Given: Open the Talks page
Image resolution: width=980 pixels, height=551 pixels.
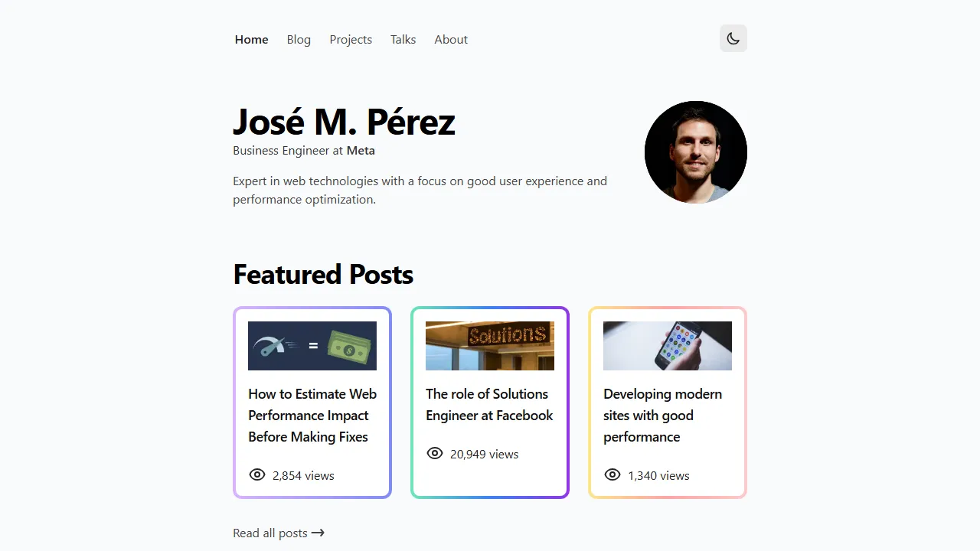Looking at the screenshot, I should (x=403, y=39).
